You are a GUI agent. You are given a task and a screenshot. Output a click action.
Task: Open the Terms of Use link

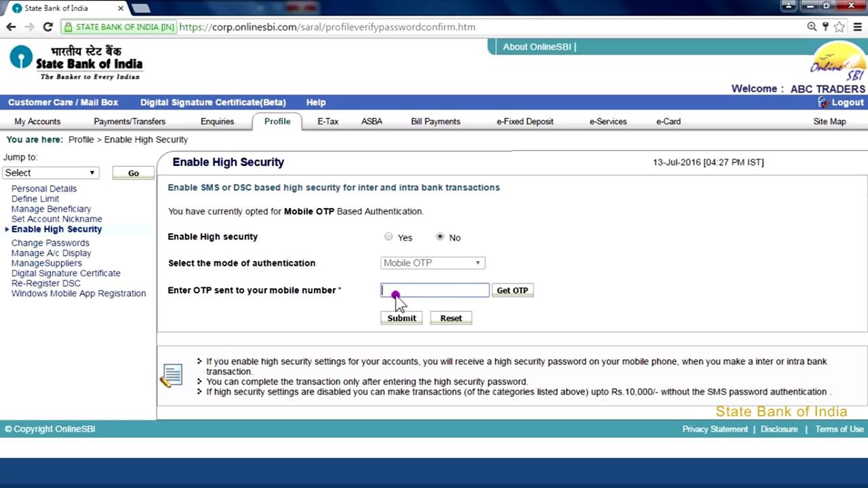[840, 429]
